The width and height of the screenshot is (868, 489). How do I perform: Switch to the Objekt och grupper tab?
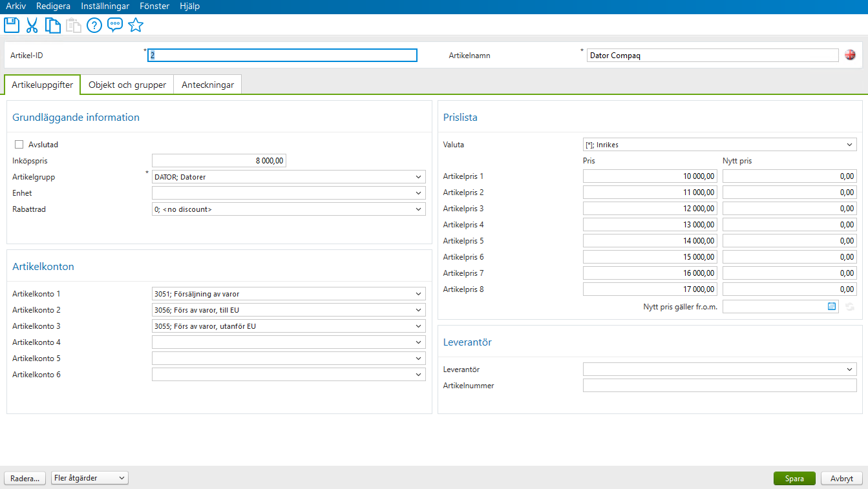click(127, 84)
